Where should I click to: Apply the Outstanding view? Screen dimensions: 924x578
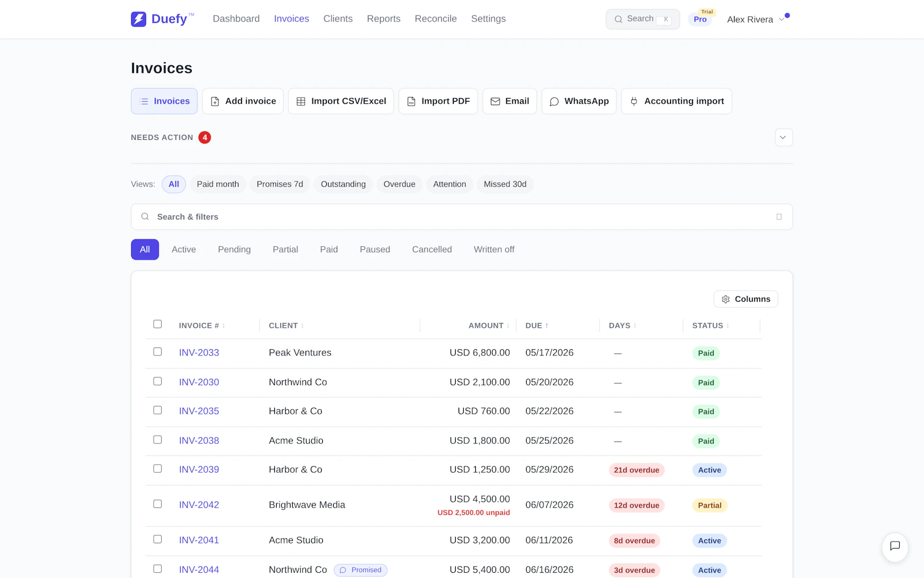point(343,184)
